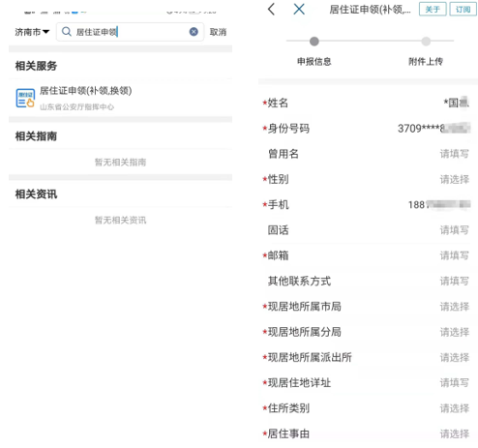Click the 申报信息 progress dot
This screenshot has height=448, width=478.
pos(314,42)
